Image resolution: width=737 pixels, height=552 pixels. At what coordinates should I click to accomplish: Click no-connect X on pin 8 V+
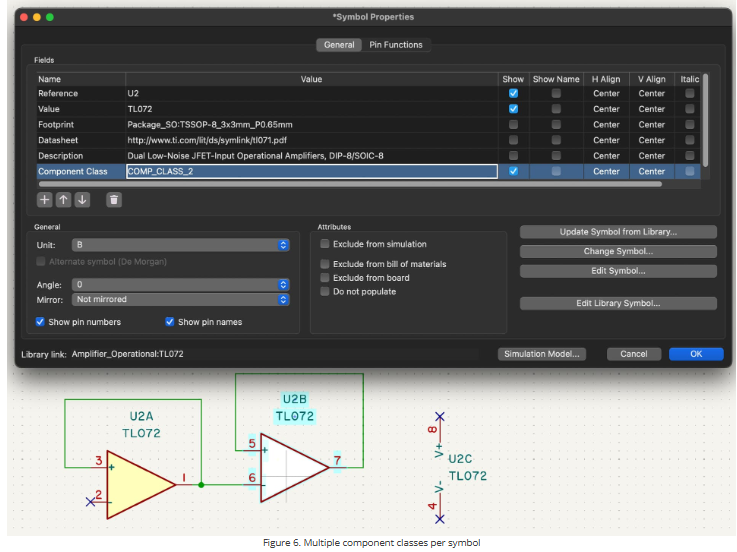click(x=439, y=417)
